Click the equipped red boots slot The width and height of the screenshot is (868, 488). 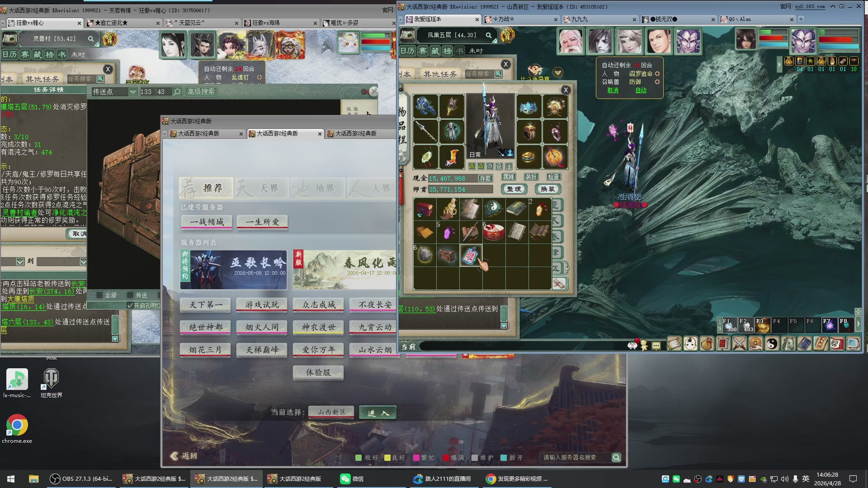(451, 157)
